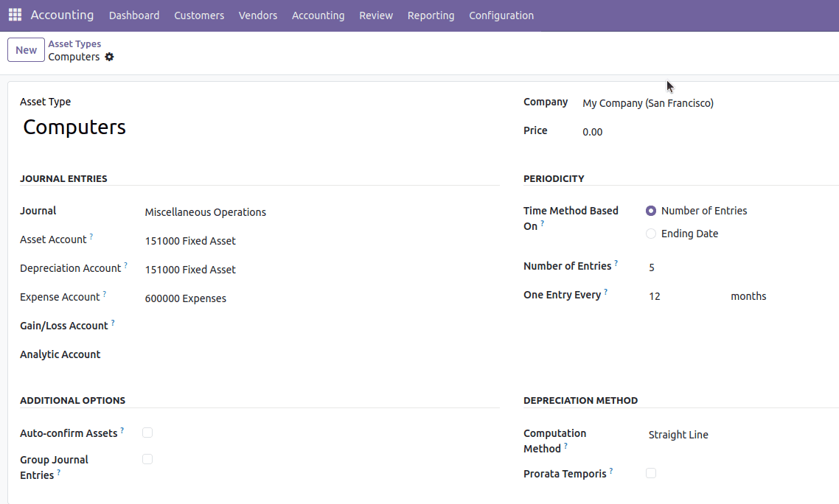Open the gear actions menu beside Computers
The height and width of the screenshot is (504, 839).
109,57
